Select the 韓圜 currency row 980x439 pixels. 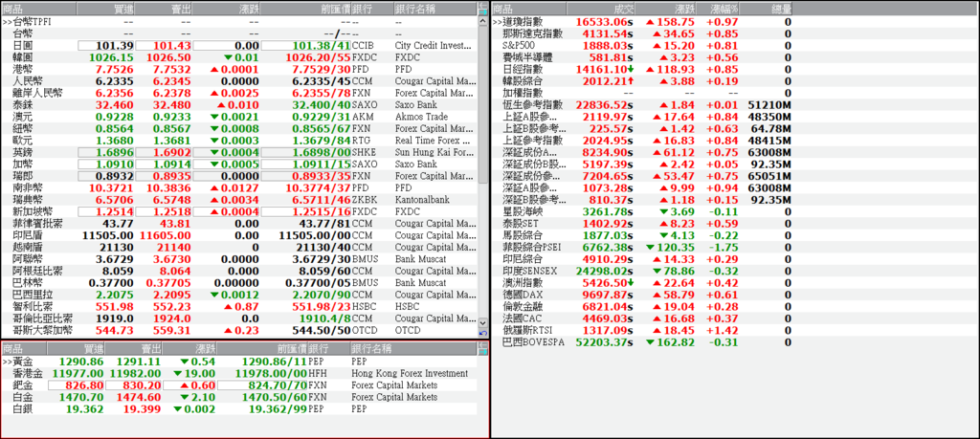(x=238, y=57)
